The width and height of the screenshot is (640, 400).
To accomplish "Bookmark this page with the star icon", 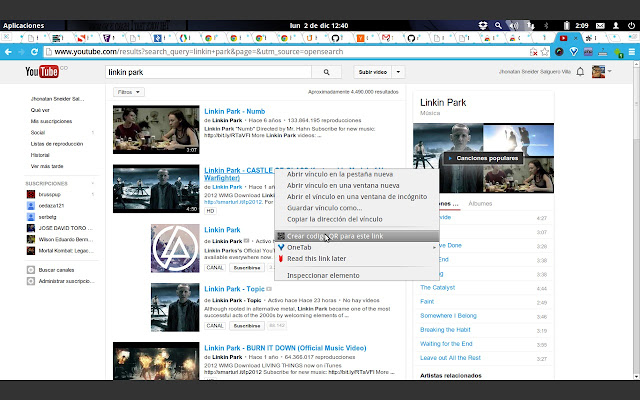I will pos(544,52).
